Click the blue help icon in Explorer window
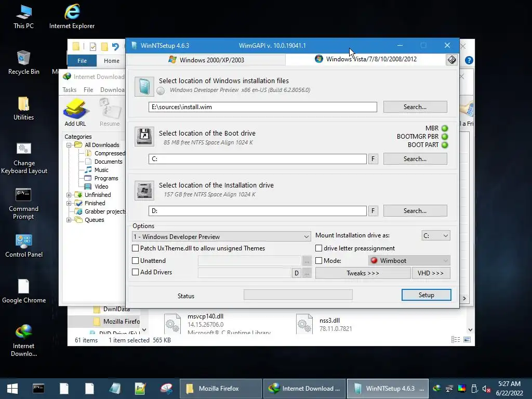 coord(469,60)
